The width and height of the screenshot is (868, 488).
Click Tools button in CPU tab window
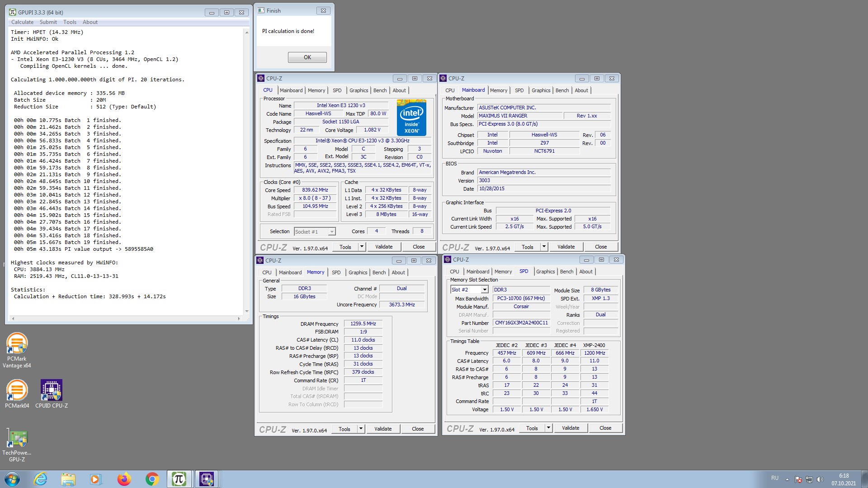click(345, 247)
